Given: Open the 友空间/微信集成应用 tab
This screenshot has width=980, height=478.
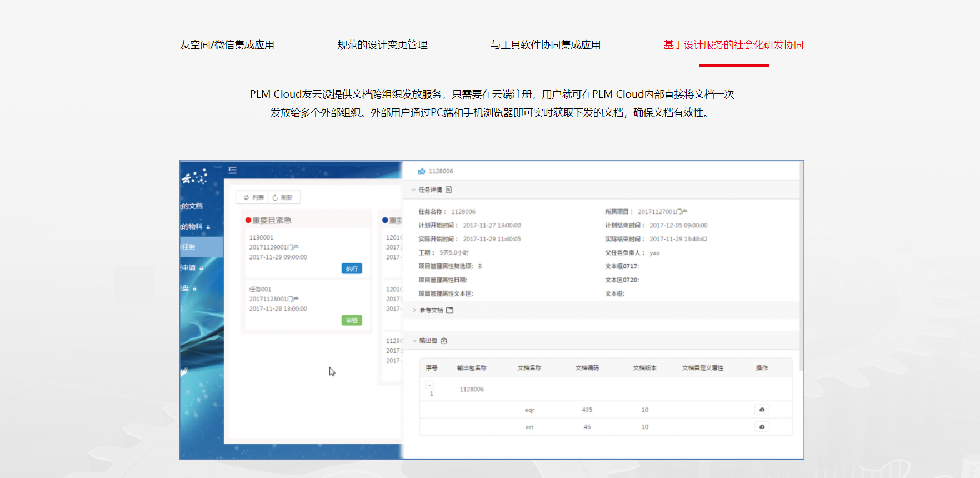Looking at the screenshot, I should (227, 45).
